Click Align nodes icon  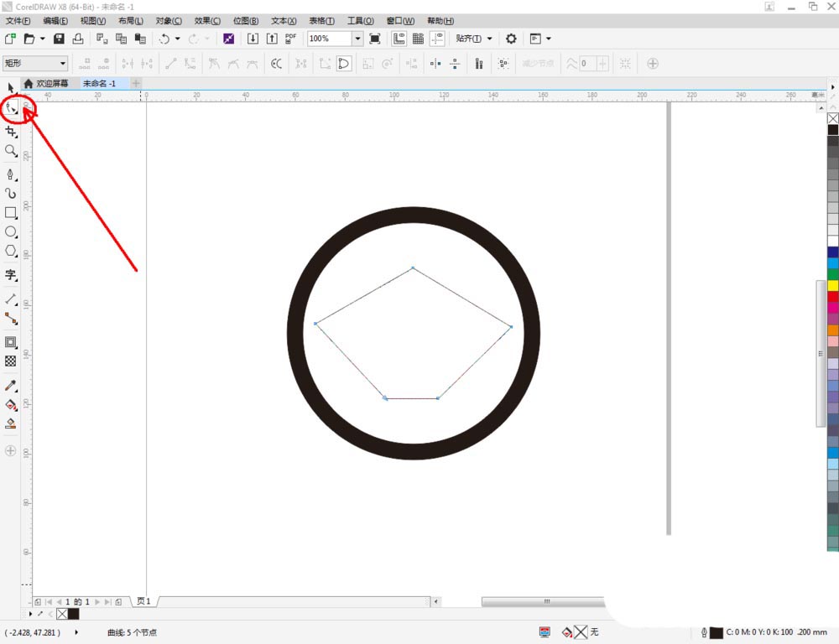pyautogui.click(x=479, y=64)
